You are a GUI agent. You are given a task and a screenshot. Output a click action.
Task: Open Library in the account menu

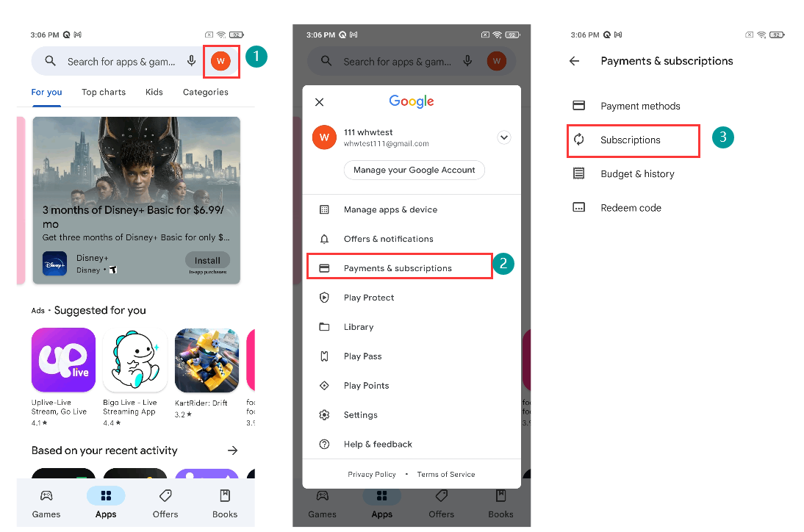[x=412, y=327]
